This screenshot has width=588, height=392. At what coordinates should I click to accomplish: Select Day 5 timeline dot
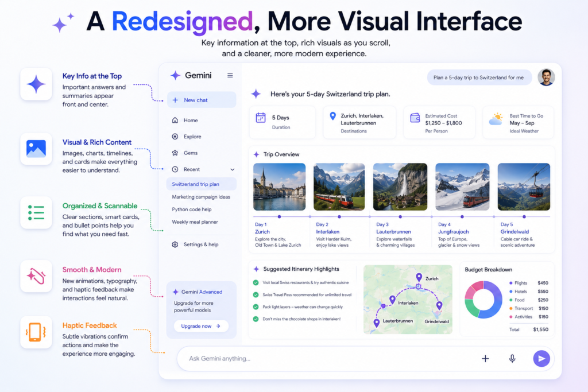coord(524,216)
